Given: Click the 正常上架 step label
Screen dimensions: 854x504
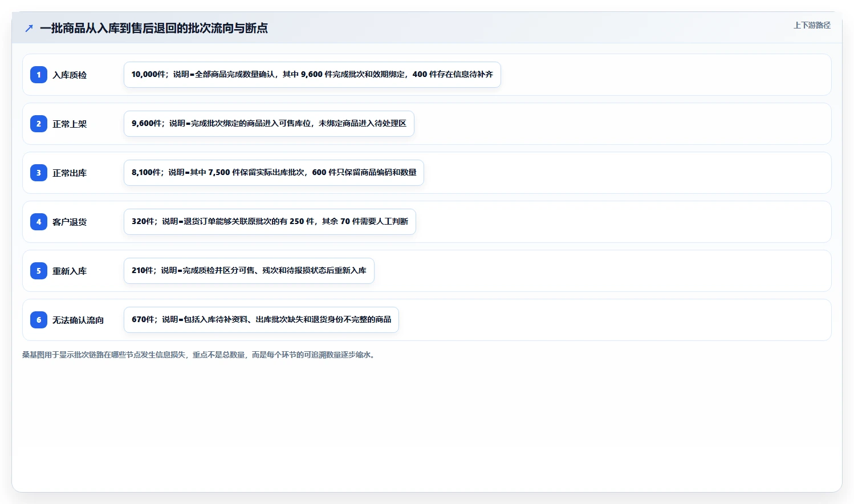Looking at the screenshot, I should (70, 124).
